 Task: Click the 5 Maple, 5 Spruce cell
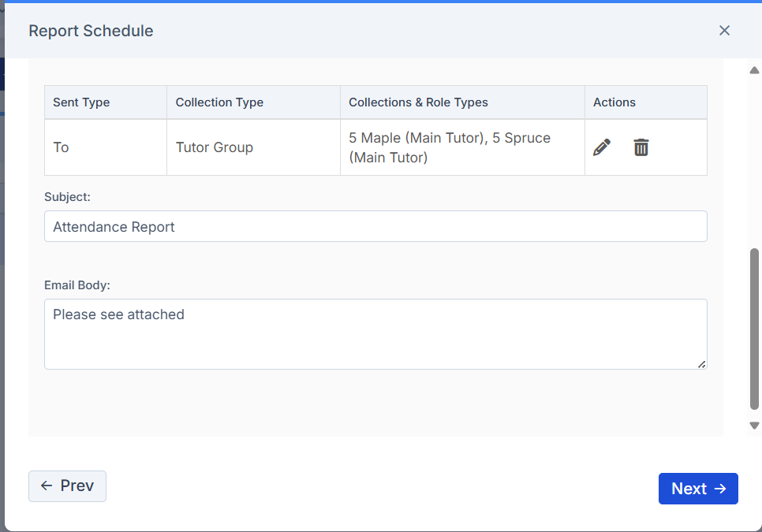(x=462, y=147)
